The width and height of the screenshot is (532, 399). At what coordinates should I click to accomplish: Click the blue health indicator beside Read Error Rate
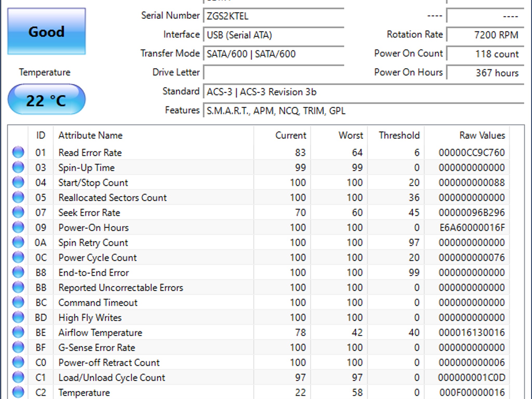click(18, 153)
